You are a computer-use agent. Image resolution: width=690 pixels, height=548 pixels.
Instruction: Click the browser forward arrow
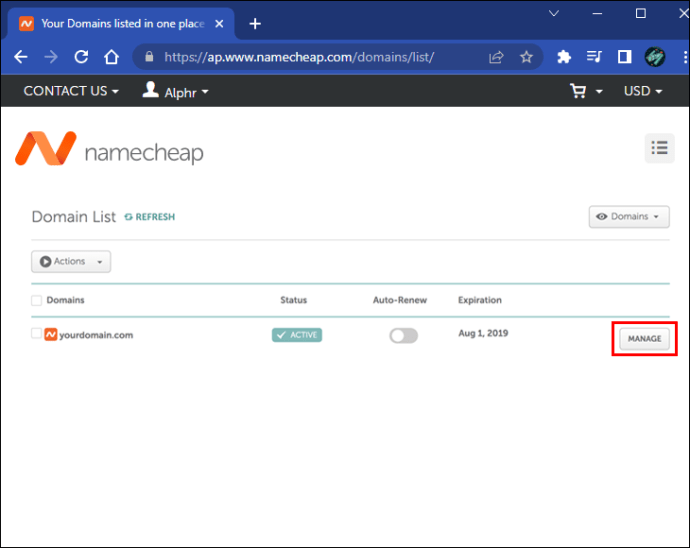click(x=51, y=57)
